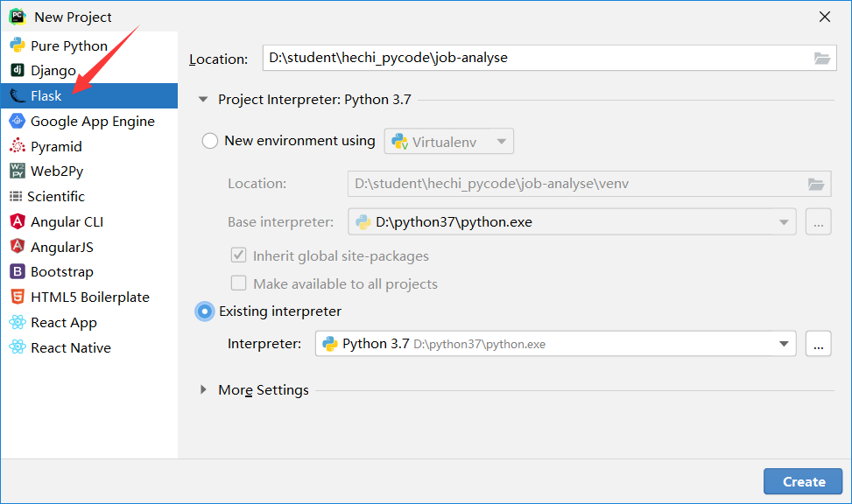Expand the More Settings section

[x=204, y=390]
